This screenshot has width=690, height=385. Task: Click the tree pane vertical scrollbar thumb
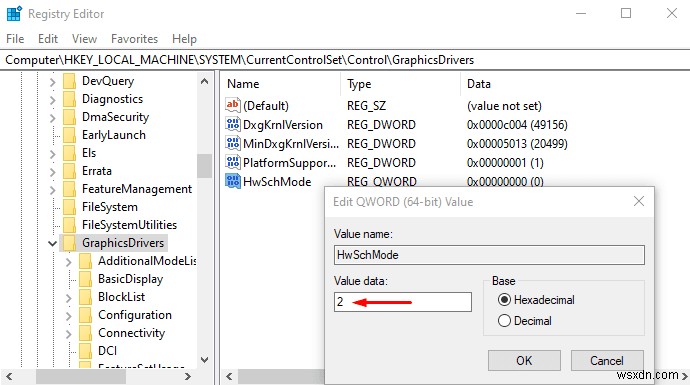pos(204,166)
